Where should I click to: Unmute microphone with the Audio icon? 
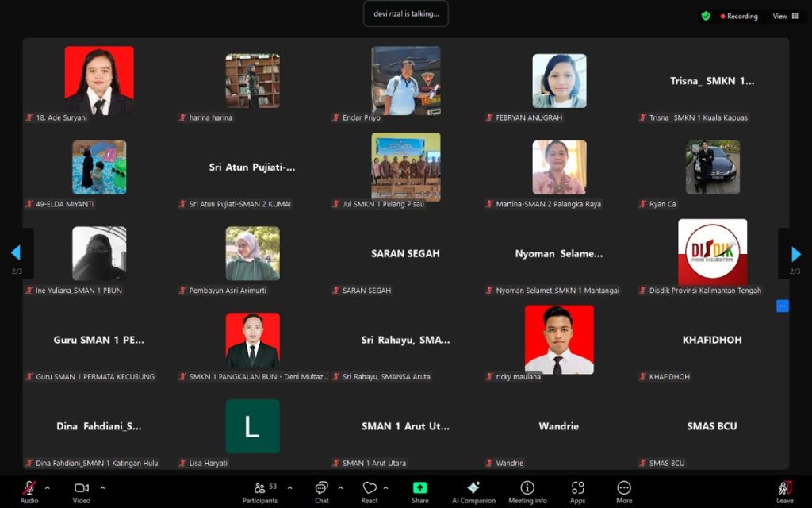29,488
